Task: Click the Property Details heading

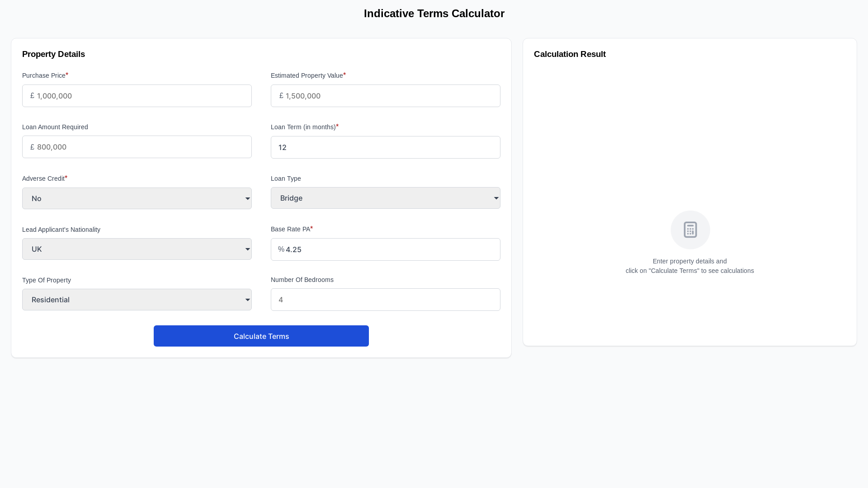Action: coord(53,54)
